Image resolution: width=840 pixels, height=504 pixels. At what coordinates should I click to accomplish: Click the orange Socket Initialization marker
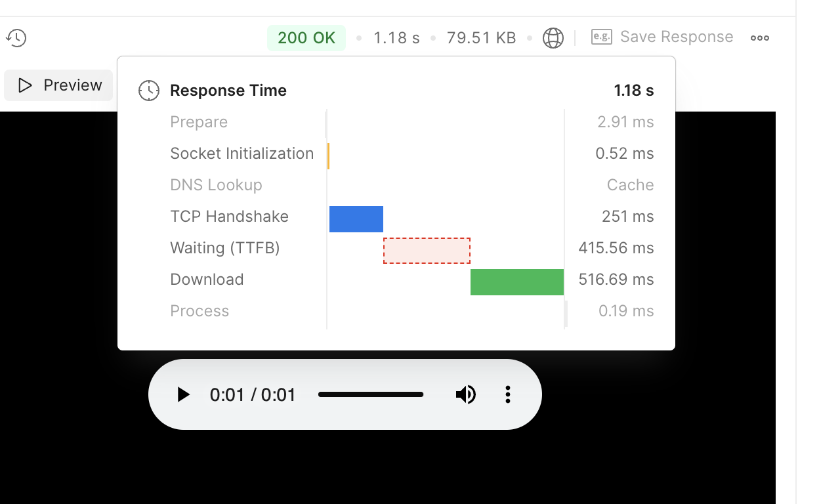pos(328,156)
